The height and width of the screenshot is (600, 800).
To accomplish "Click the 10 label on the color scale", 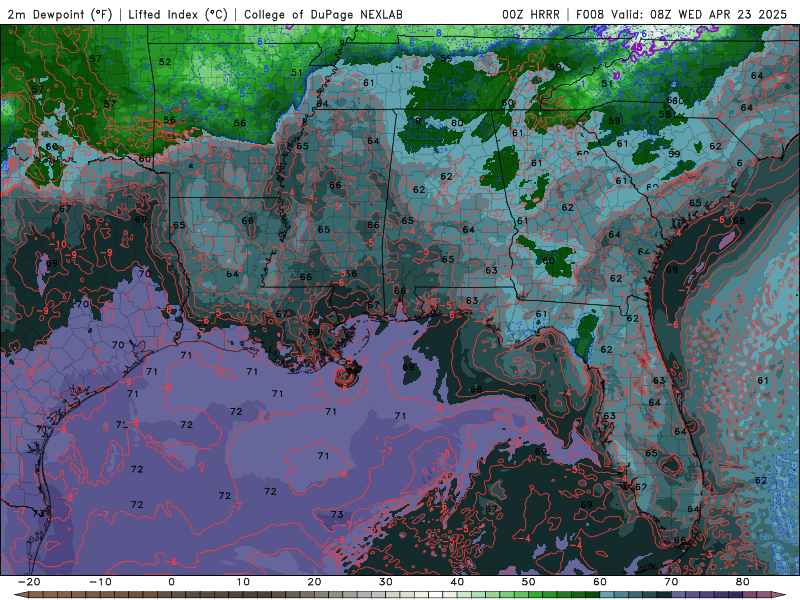I will point(243,582).
